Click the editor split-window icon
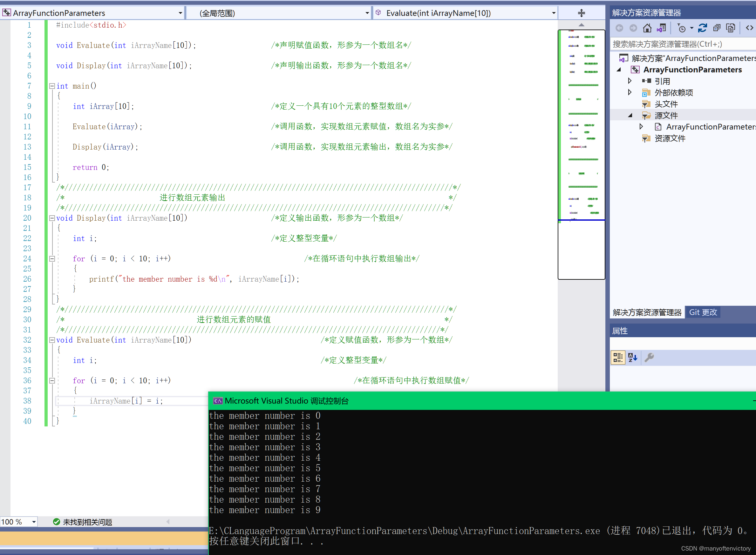 point(582,13)
